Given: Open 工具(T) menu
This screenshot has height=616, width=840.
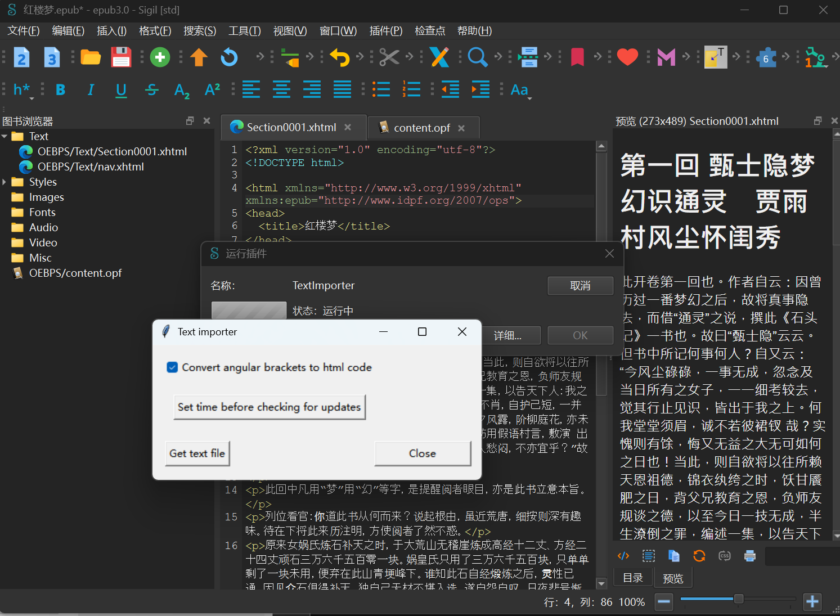Looking at the screenshot, I should [245, 30].
